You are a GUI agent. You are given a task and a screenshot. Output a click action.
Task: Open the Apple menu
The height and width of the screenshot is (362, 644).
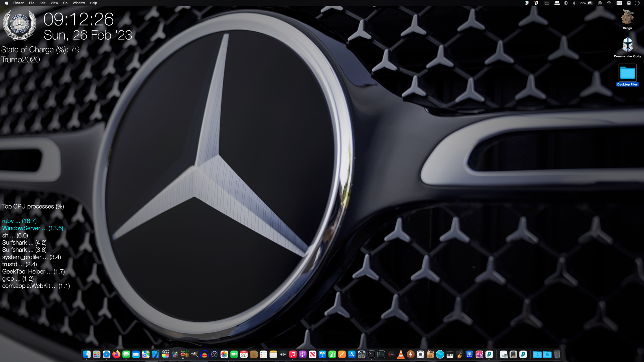[x=6, y=3]
